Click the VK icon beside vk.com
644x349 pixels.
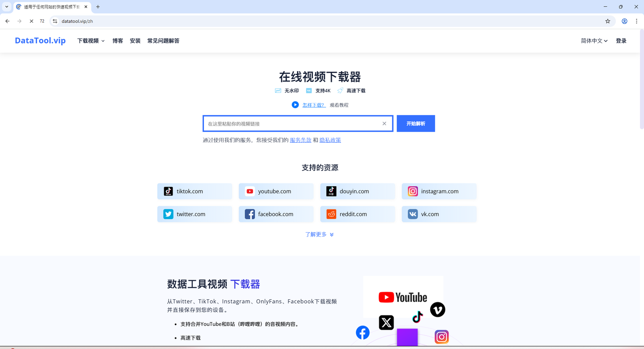pyautogui.click(x=413, y=214)
